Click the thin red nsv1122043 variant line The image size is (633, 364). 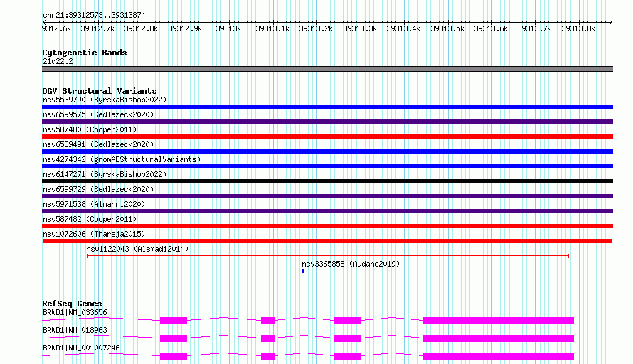click(x=328, y=256)
